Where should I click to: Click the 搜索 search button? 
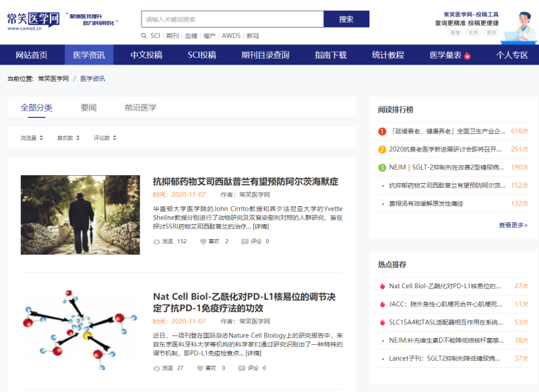[347, 19]
